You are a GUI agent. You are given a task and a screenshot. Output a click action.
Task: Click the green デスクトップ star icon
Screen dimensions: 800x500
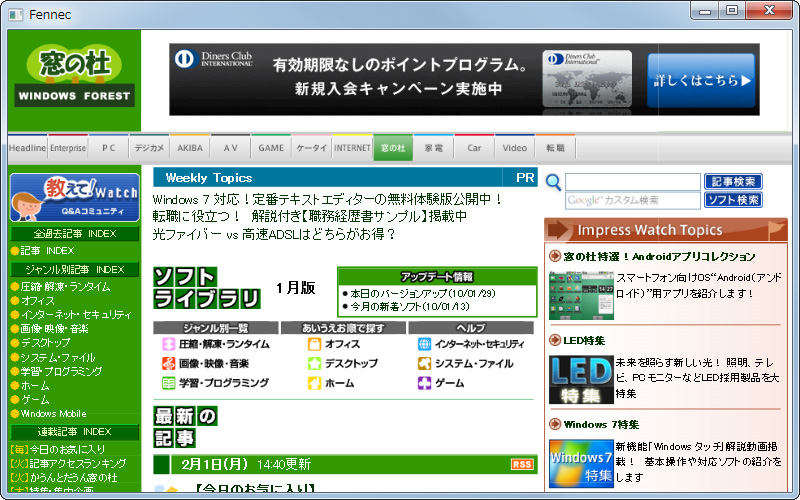tap(314, 363)
